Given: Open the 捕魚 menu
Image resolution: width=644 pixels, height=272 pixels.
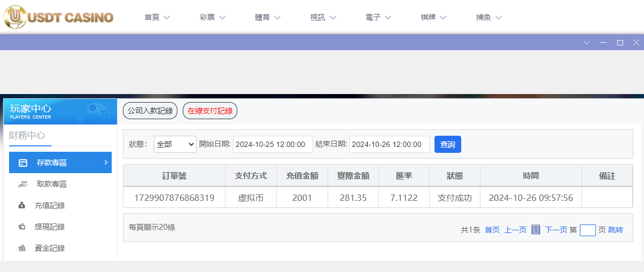Looking at the screenshot, I should point(483,17).
